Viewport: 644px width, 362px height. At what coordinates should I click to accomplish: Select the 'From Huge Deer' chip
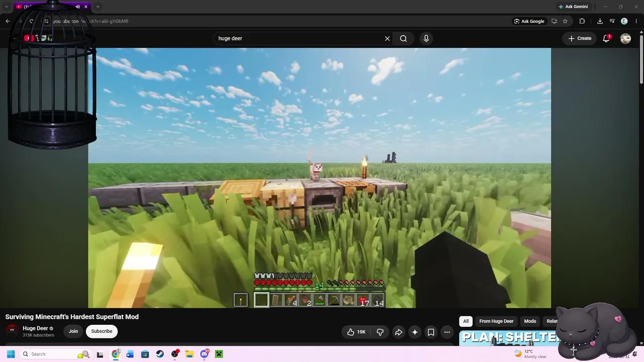496,321
